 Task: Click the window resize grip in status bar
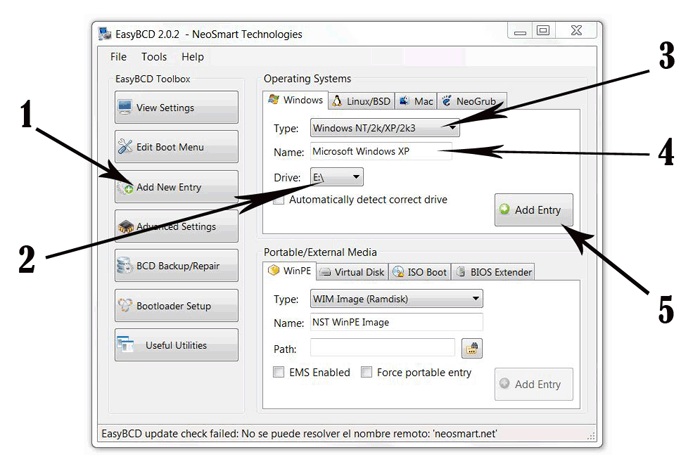[591, 436]
